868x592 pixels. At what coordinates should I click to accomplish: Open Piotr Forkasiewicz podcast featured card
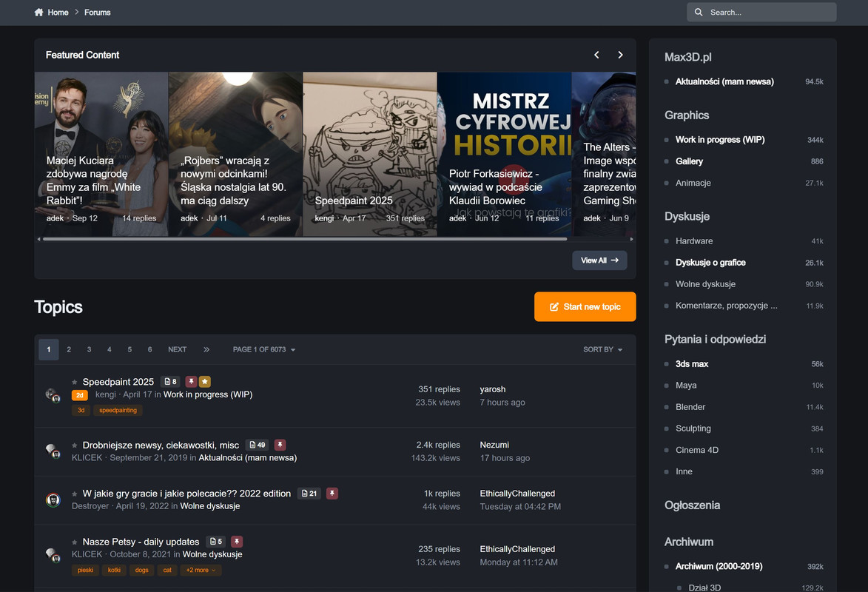pyautogui.click(x=505, y=154)
